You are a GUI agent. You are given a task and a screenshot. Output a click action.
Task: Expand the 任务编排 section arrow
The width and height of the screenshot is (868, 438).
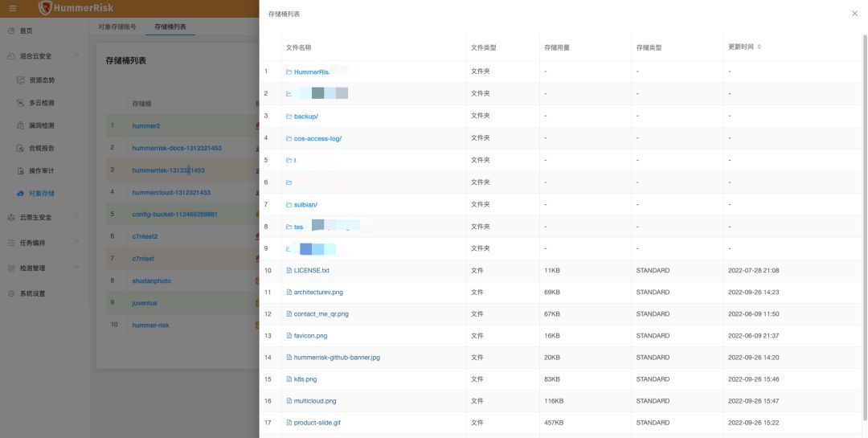coord(76,243)
